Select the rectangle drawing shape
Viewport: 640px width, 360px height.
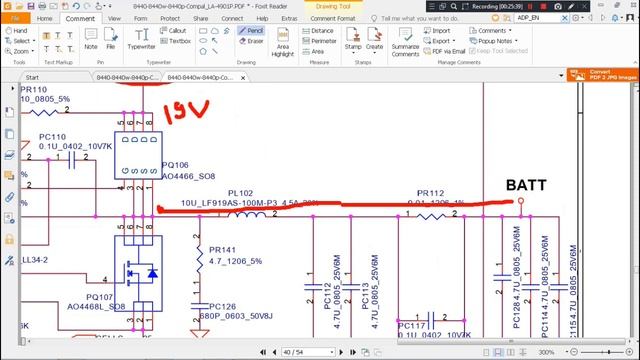203,31
